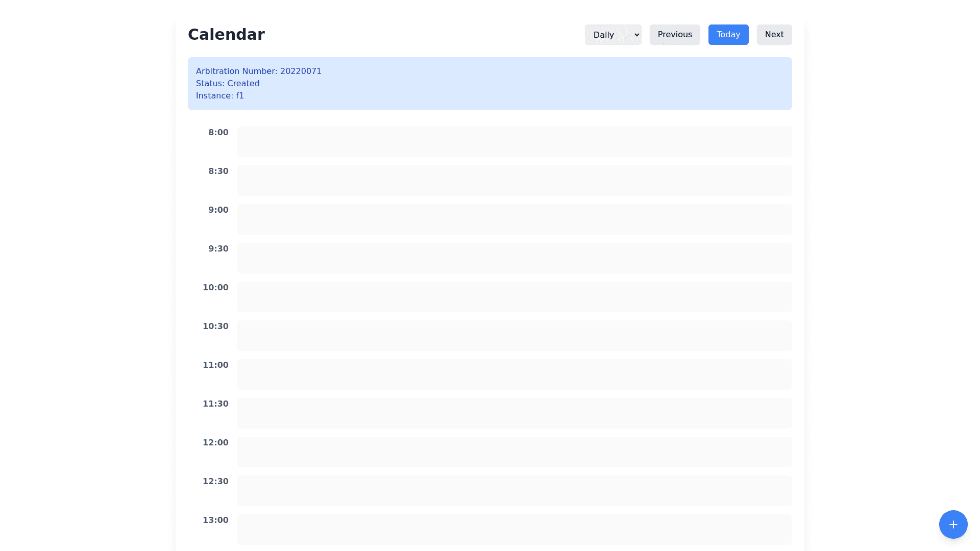Pick the 12:30 time slot

[x=514, y=491]
